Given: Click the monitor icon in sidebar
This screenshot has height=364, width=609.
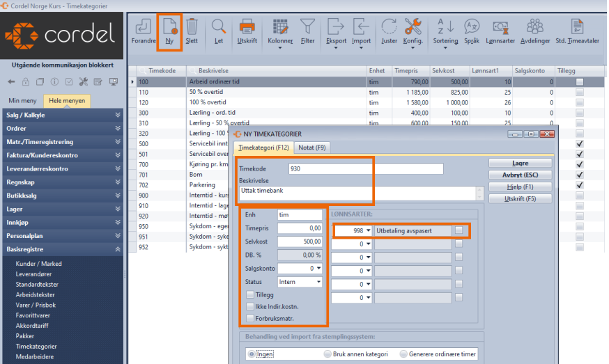Looking at the screenshot, I should [114, 82].
